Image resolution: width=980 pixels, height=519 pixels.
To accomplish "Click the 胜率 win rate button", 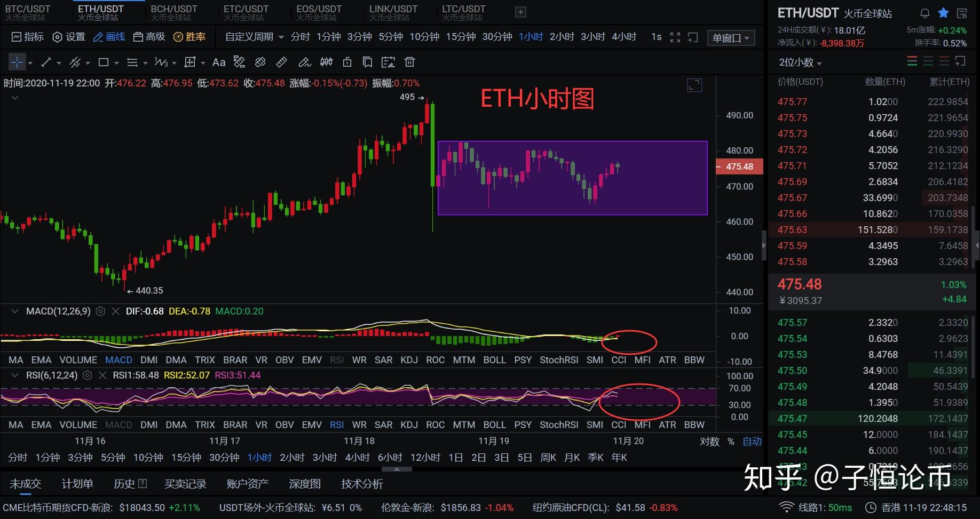I will coord(189,37).
